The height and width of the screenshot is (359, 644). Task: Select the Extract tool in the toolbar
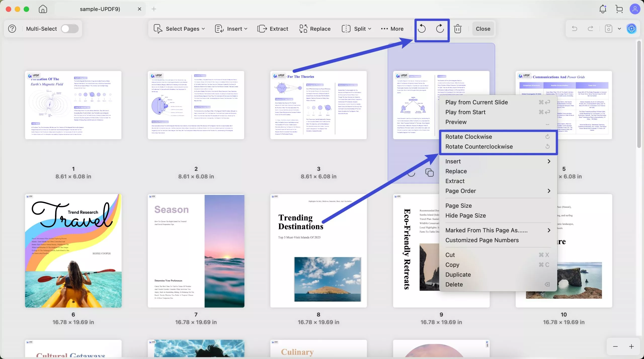[272, 29]
